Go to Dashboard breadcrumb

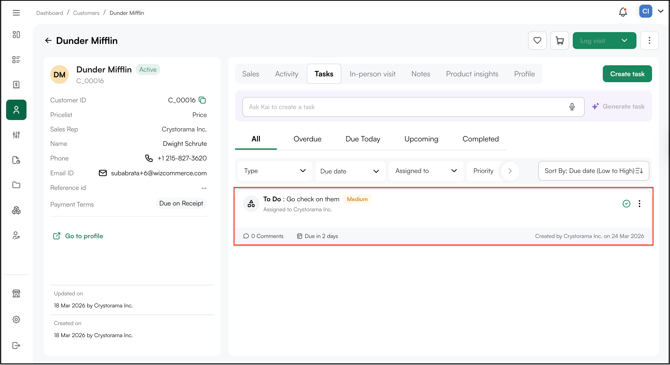(50, 13)
